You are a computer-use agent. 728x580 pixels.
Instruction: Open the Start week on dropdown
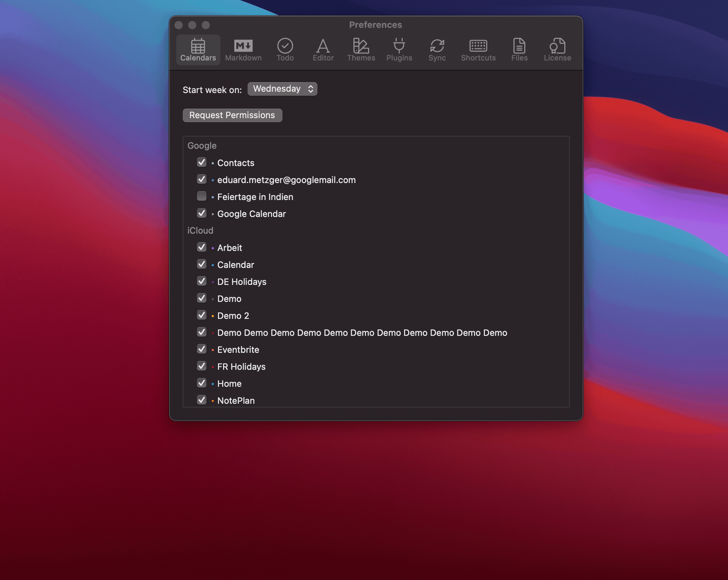282,89
